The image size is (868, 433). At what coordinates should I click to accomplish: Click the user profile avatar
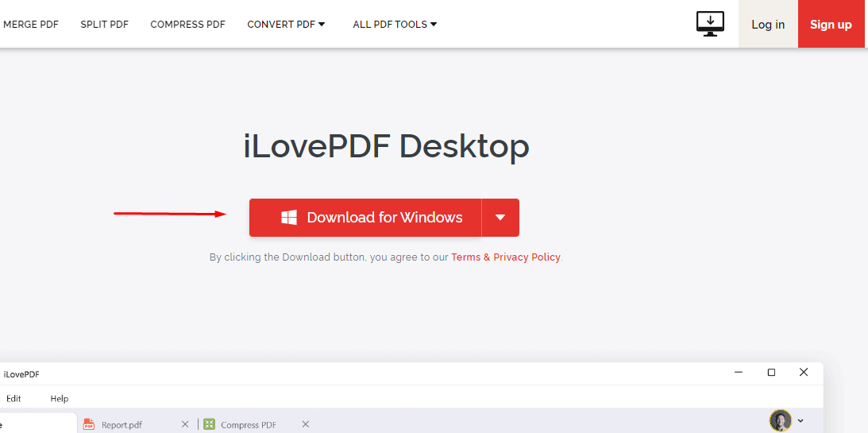(780, 420)
